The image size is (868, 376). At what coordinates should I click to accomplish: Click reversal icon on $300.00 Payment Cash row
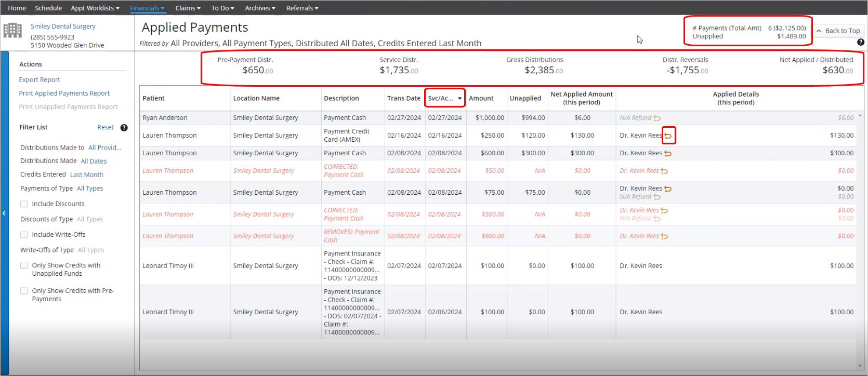668,153
